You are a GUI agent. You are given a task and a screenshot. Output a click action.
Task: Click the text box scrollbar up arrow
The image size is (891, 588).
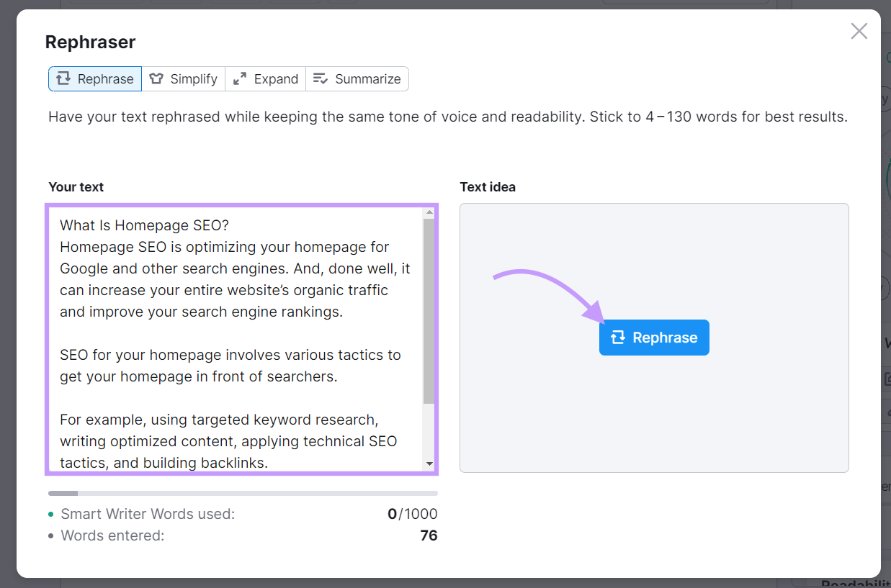tap(429, 212)
